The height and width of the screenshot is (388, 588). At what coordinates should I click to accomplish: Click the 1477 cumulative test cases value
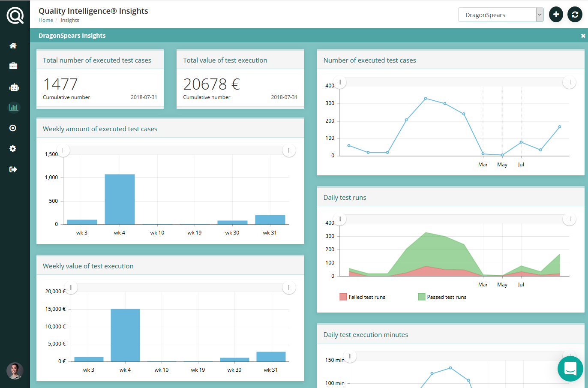click(60, 84)
